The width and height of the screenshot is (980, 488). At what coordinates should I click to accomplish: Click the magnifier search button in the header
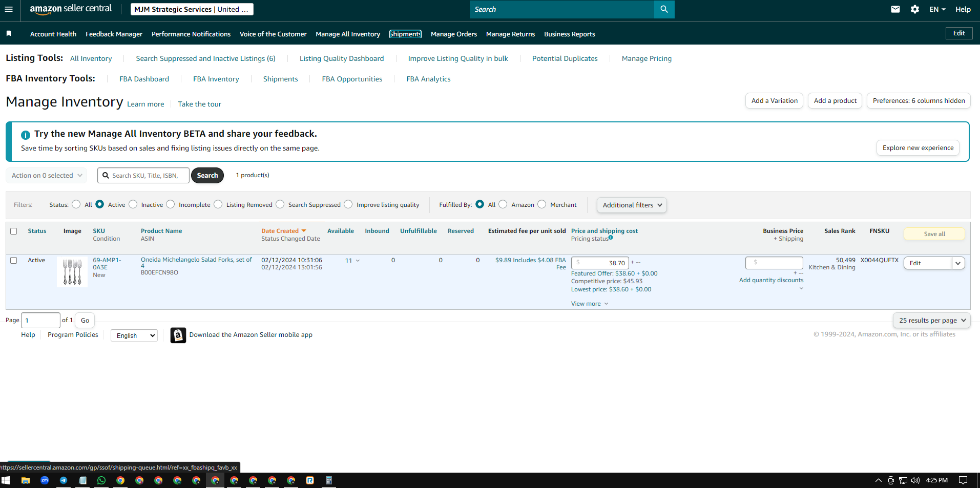664,9
